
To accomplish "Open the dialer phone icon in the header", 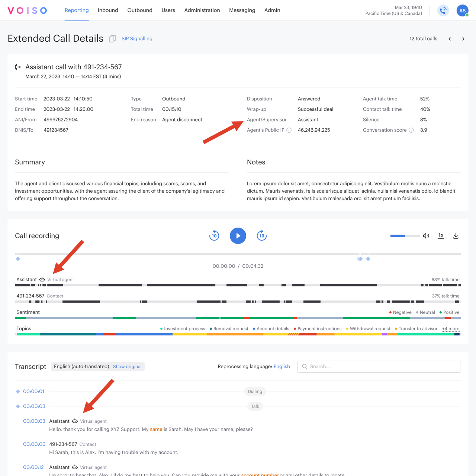I will (443, 10).
